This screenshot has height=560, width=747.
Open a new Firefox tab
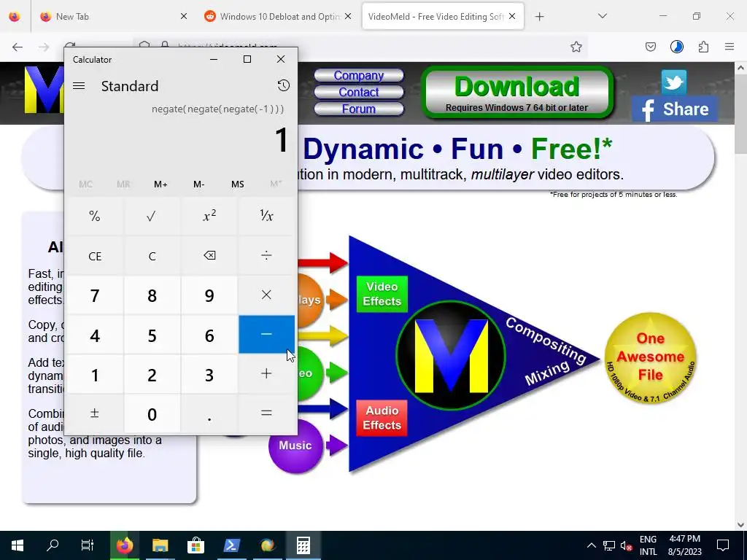(x=539, y=17)
